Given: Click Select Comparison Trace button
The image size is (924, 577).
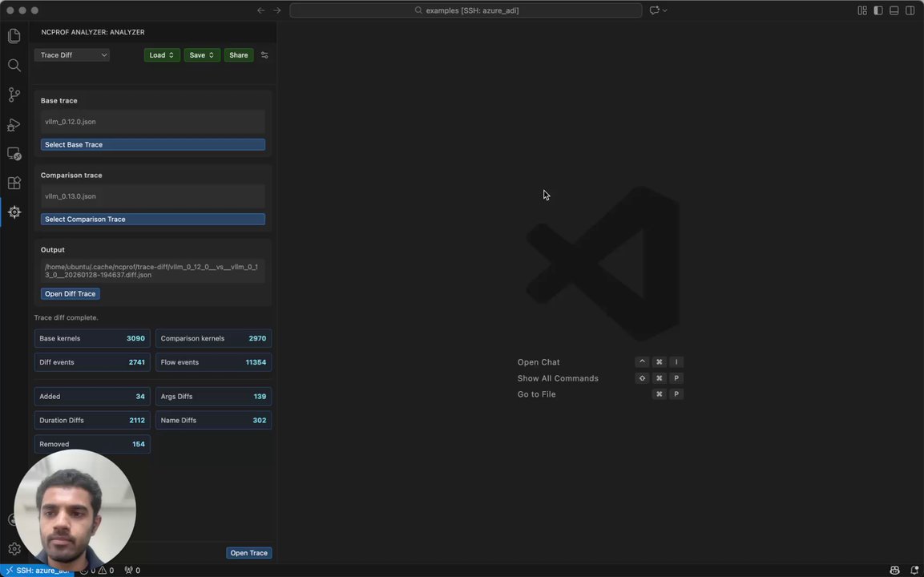Looking at the screenshot, I should pos(152,220).
